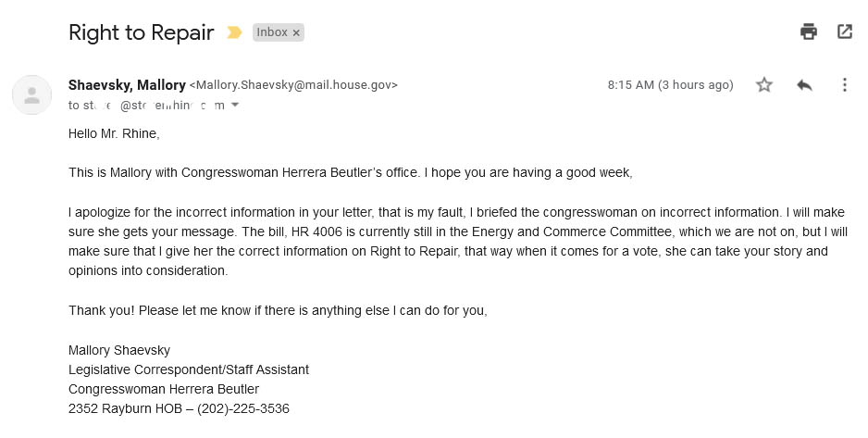Toggle the yellow importance marker
The height and width of the screenshot is (438, 868).
coord(234,32)
